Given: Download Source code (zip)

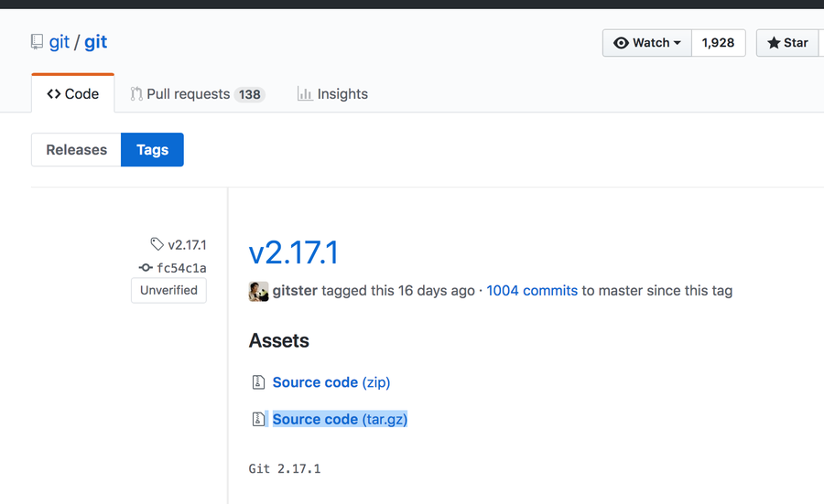Looking at the screenshot, I should coord(331,382).
